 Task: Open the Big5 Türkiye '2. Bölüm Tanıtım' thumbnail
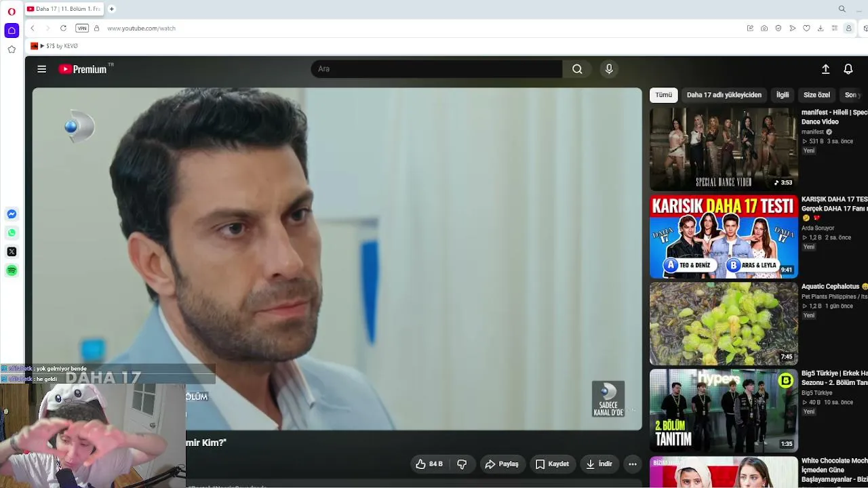[x=724, y=411]
